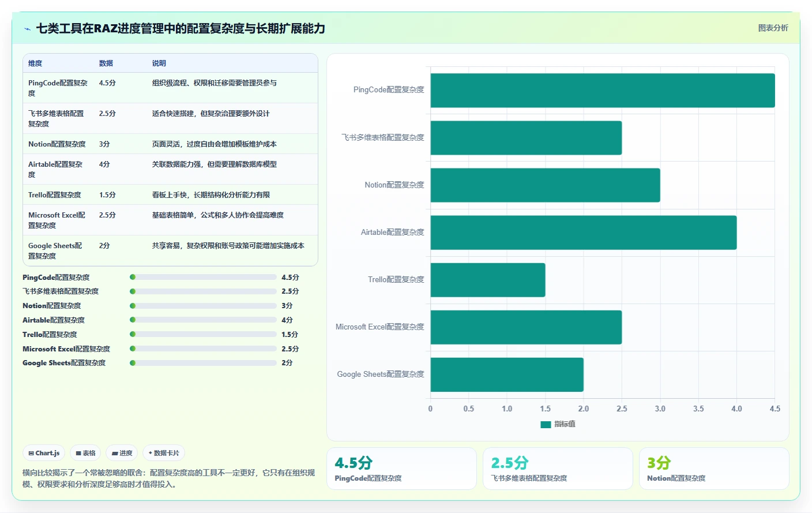The height and width of the screenshot is (513, 812).
Task: Click the Notion配置复杂度 progress bar track
Action: 204,306
